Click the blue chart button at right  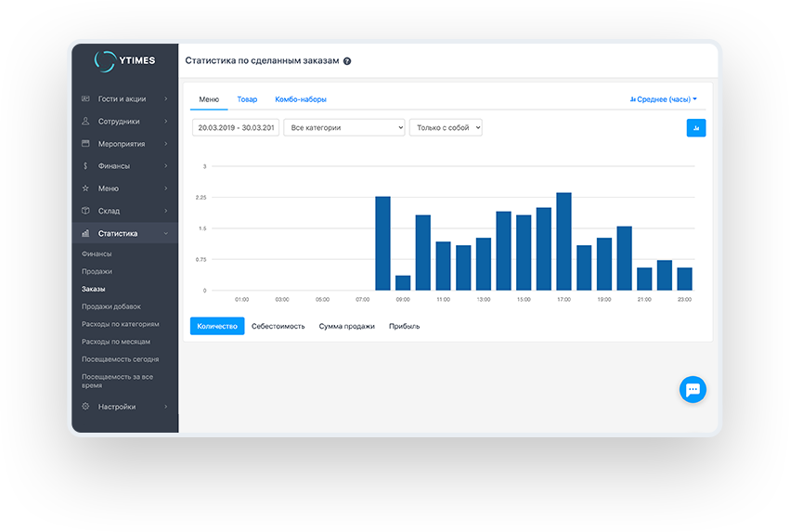(696, 128)
